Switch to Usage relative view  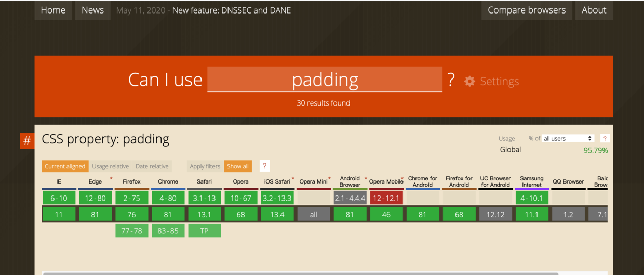110,166
